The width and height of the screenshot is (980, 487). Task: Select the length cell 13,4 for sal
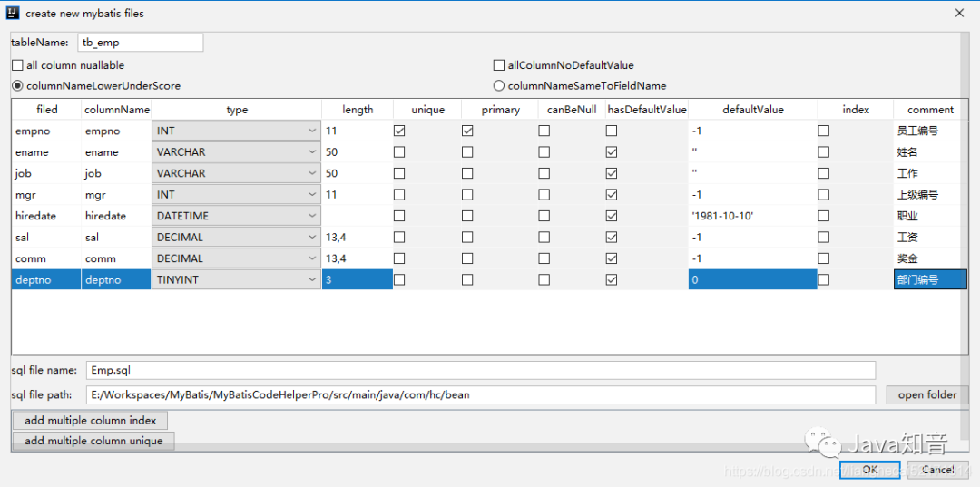tap(358, 238)
